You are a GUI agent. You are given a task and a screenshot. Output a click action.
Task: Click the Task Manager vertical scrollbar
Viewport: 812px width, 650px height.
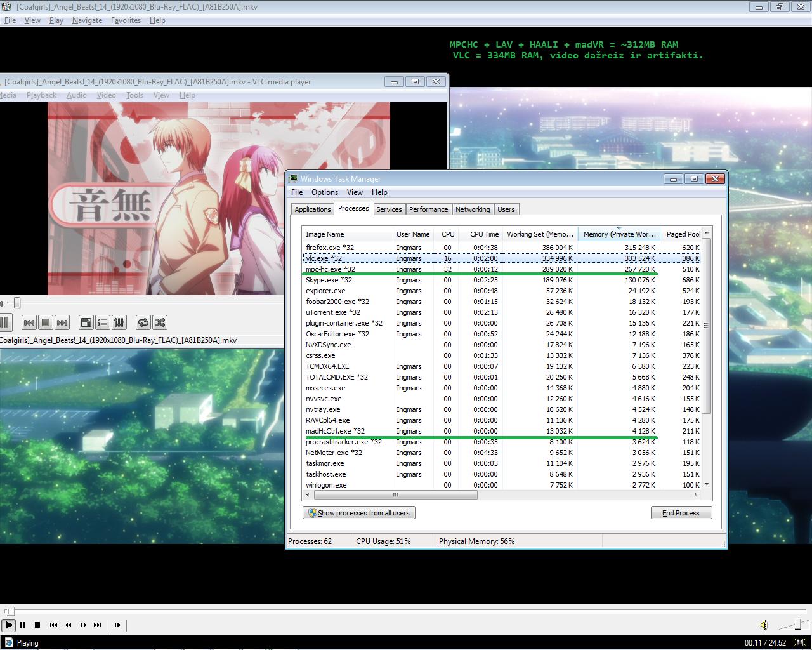pyautogui.click(x=707, y=326)
